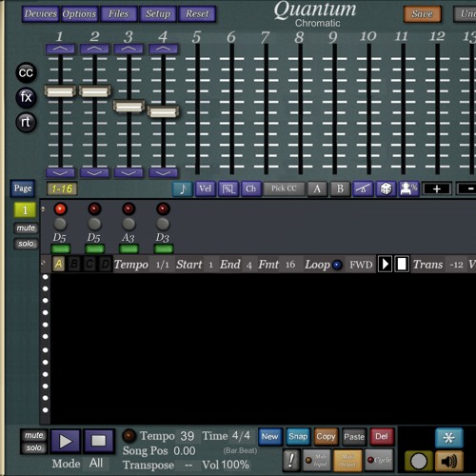Image resolution: width=476 pixels, height=476 pixels.
Task: Toggle the red LED above A3 track
Action: [x=129, y=209]
